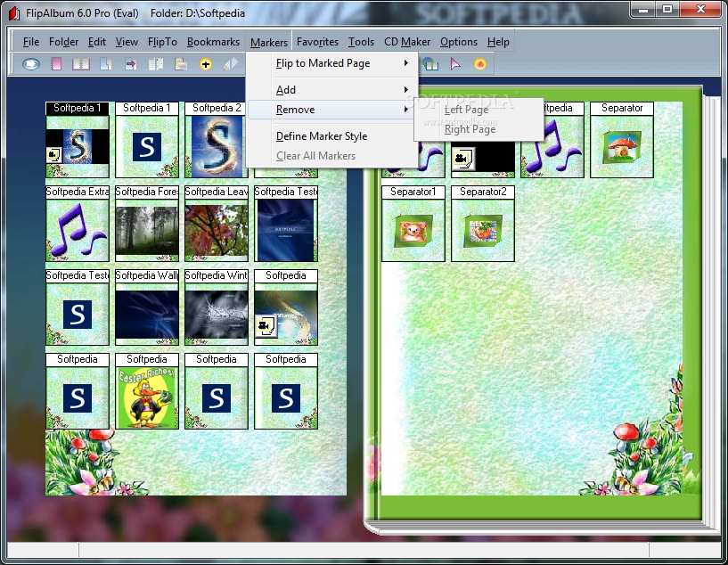
Task: Click the Separator2 caption text
Action: tap(483, 192)
